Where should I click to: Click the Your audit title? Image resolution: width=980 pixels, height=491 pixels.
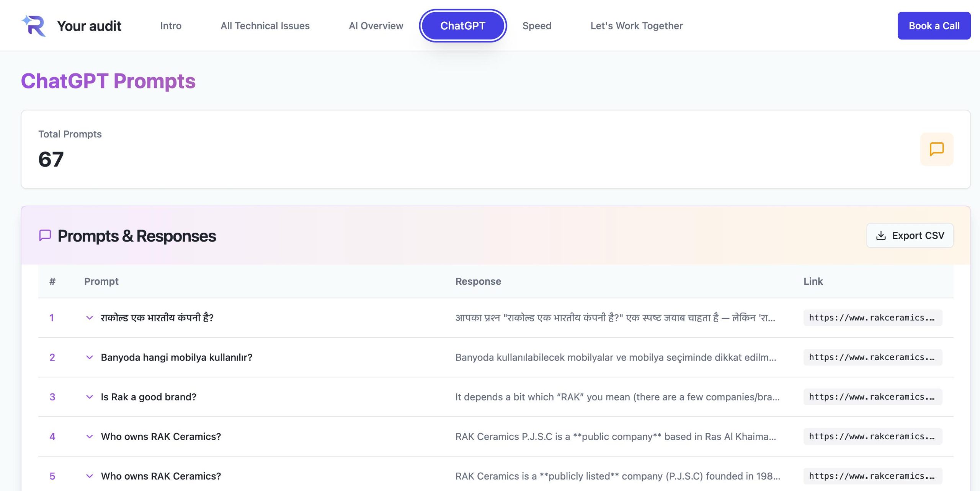pos(89,26)
